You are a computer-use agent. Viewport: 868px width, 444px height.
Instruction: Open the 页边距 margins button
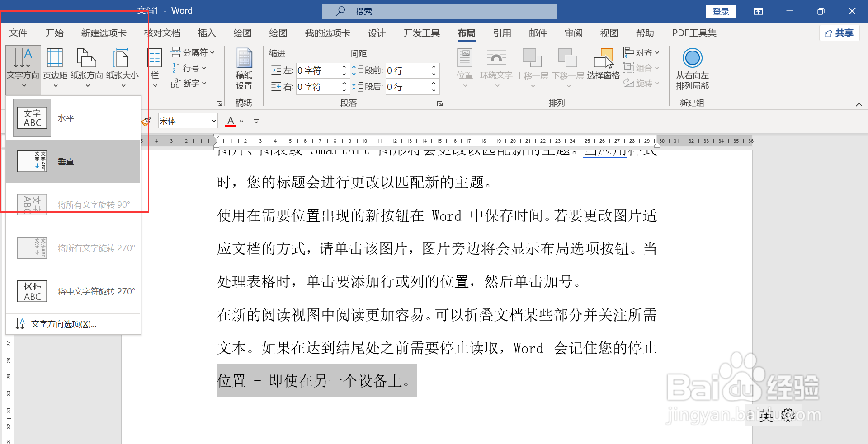[x=55, y=69]
